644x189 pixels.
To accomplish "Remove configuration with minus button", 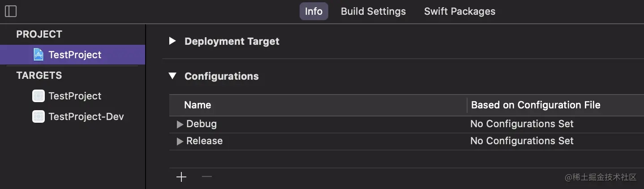I will (206, 177).
